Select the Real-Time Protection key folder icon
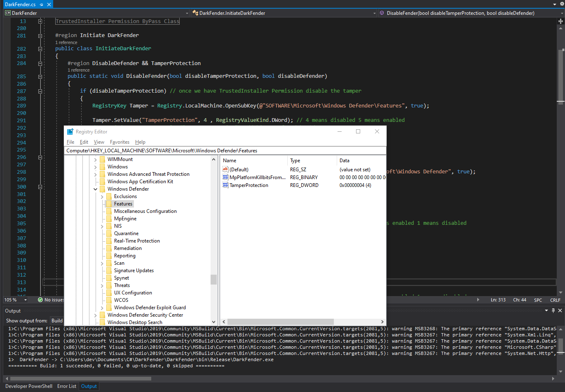Screen dimensions: 565x392 (109, 241)
